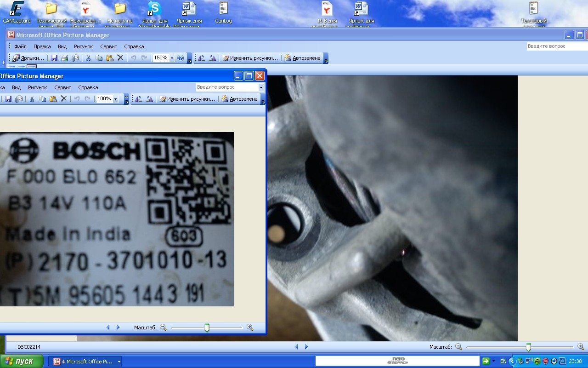Click email attachment icon in front 100% window
Screen dimensions: 588x368
[19, 99]
